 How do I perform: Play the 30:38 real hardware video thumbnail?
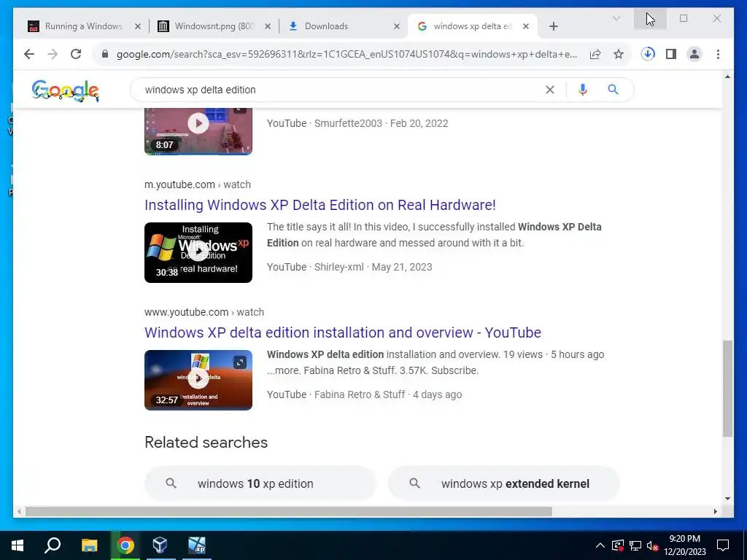pyautogui.click(x=198, y=252)
